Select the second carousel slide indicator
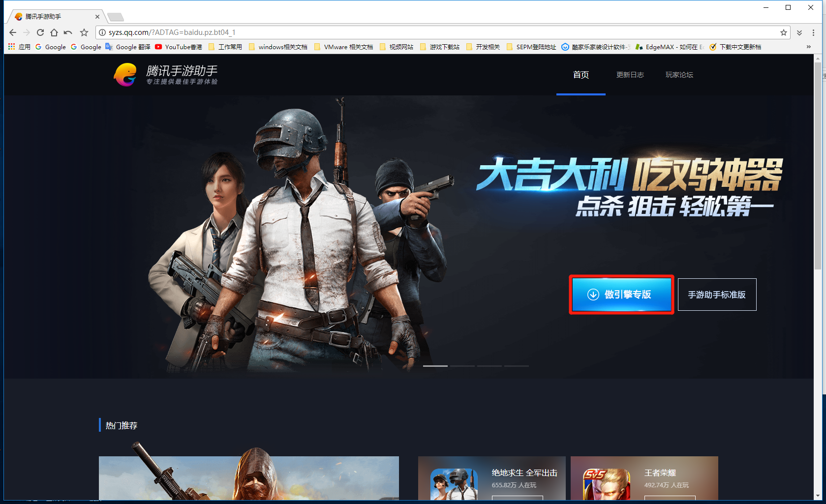 tap(462, 366)
